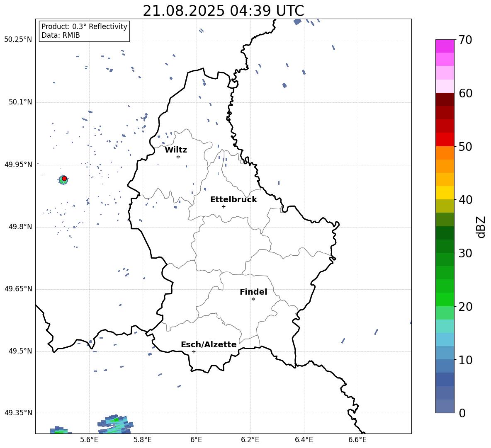Click the 21.08.2025 04:39 UTC title

click(224, 11)
